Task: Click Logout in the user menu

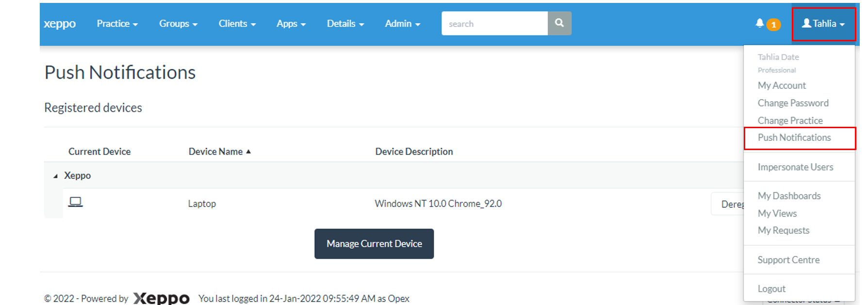Action: click(x=771, y=289)
